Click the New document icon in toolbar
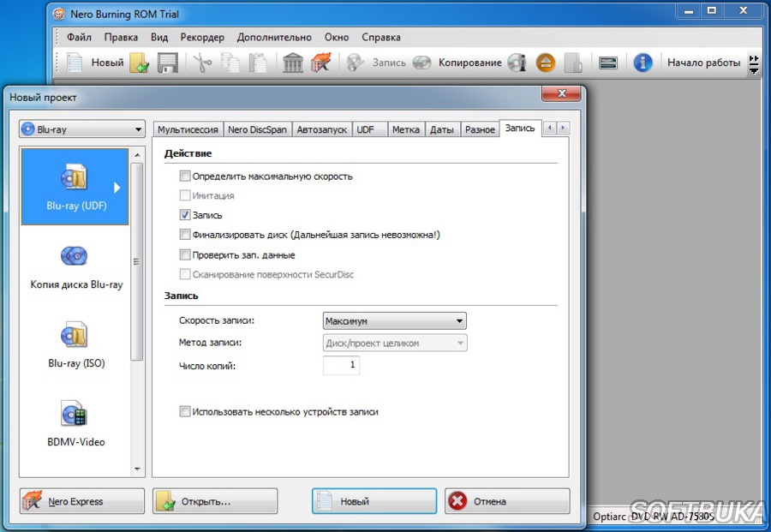 [x=75, y=63]
